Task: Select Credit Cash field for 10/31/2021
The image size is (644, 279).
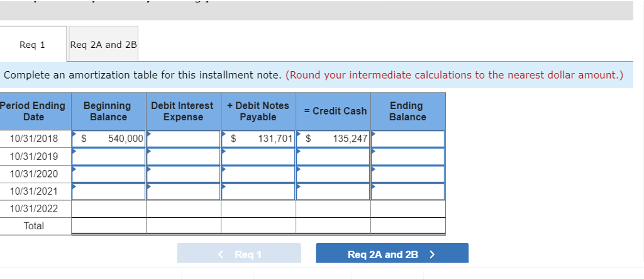Action: (333, 191)
